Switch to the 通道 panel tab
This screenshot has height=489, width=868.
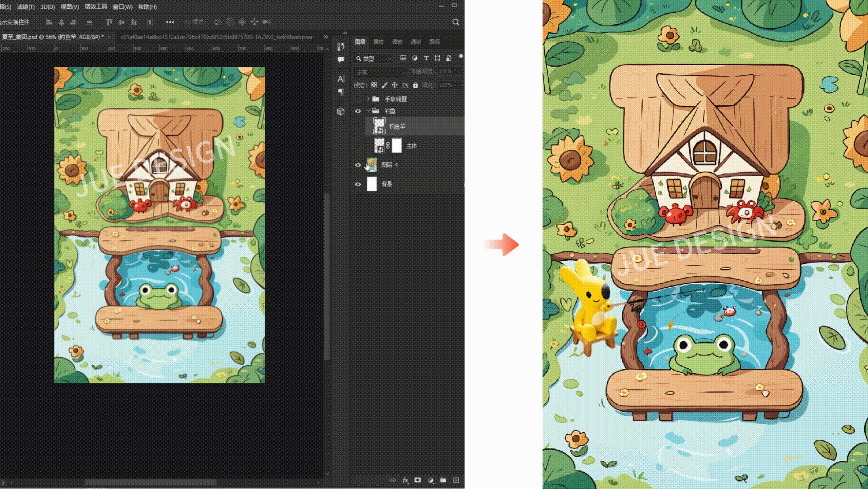416,42
